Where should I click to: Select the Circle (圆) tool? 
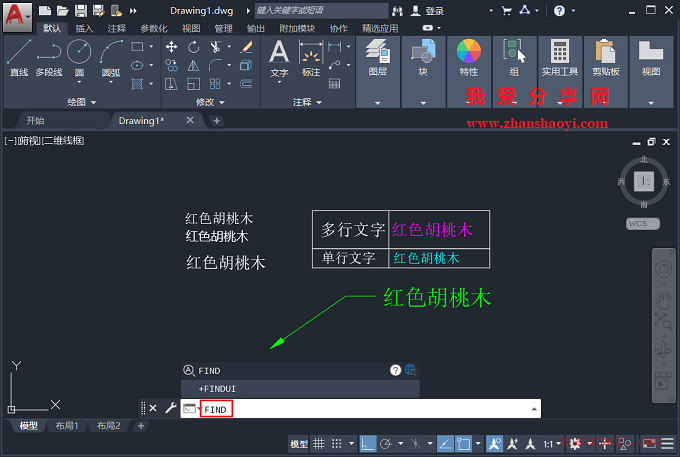[x=79, y=56]
